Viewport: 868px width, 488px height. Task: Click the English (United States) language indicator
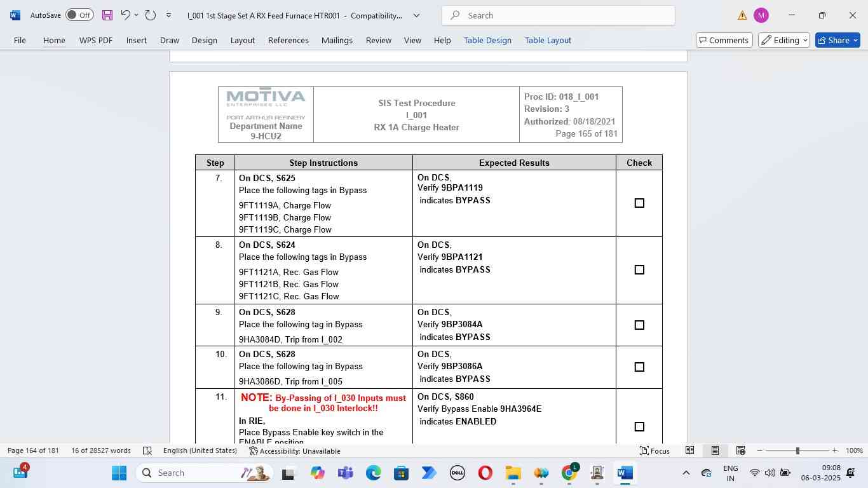coord(200,451)
